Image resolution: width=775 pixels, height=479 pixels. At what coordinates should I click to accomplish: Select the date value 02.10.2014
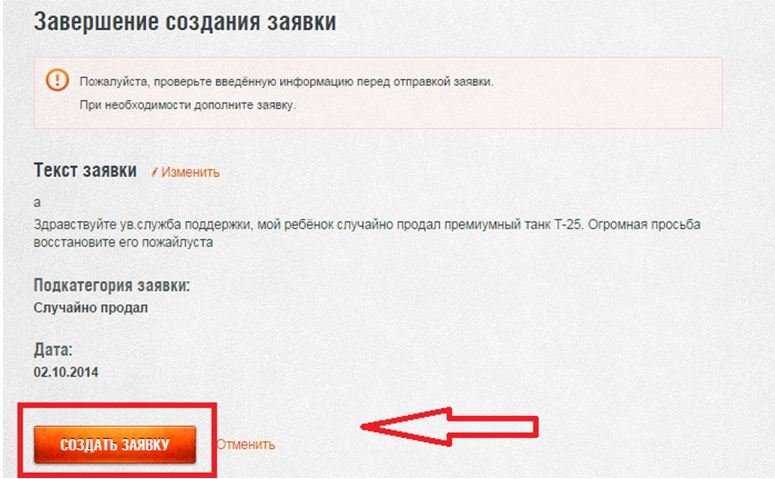click(x=66, y=372)
